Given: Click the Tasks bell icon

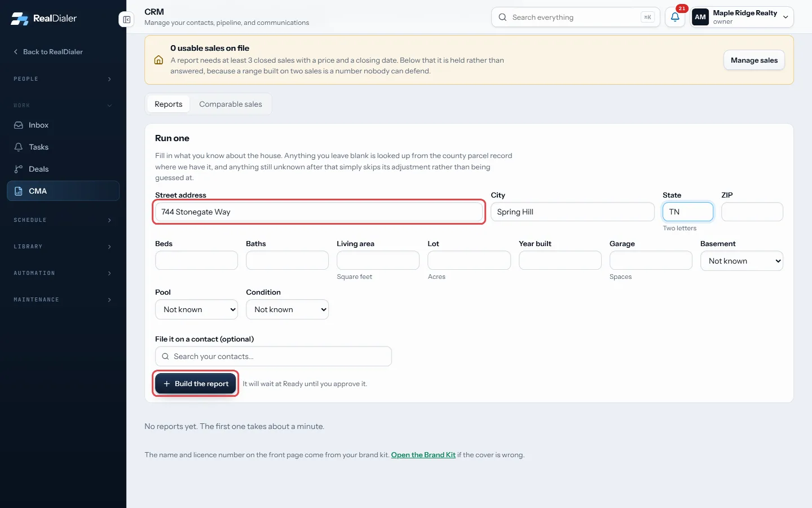Looking at the screenshot, I should pyautogui.click(x=19, y=147).
